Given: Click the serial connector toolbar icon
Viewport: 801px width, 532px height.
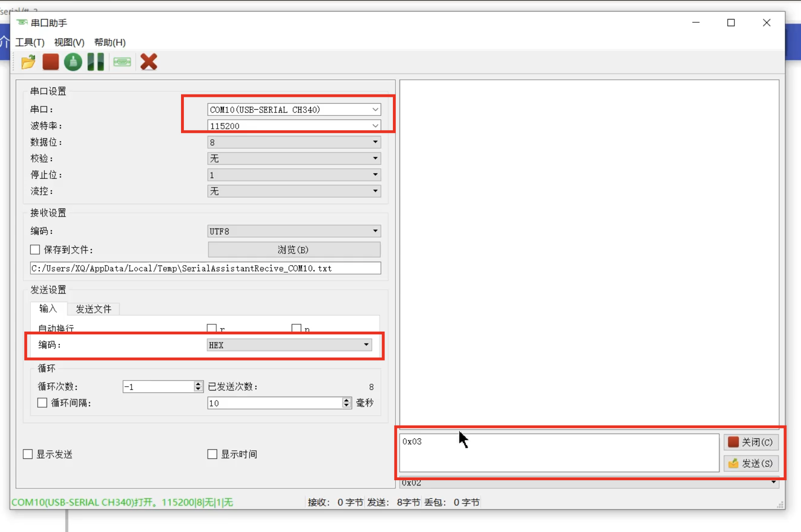Looking at the screenshot, I should (x=122, y=62).
